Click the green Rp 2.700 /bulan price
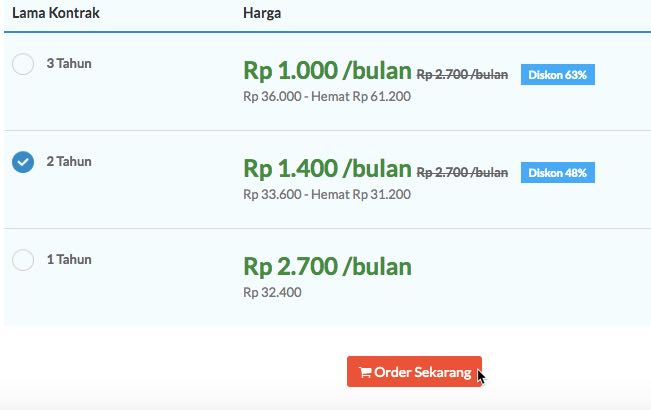651x410 pixels. tap(327, 267)
